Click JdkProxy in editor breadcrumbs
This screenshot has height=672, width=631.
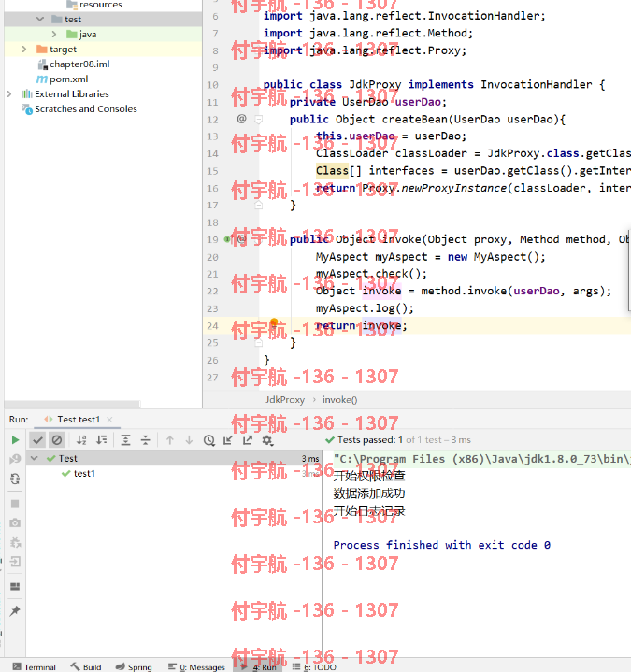click(284, 399)
